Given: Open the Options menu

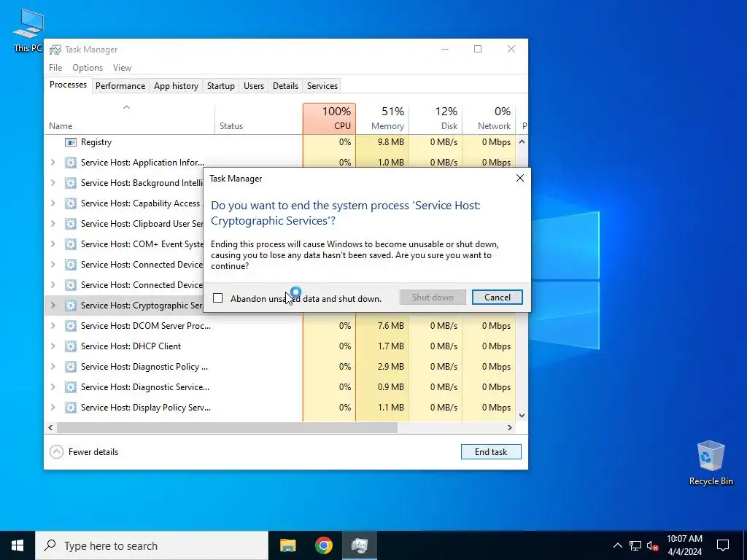Looking at the screenshot, I should [x=88, y=68].
